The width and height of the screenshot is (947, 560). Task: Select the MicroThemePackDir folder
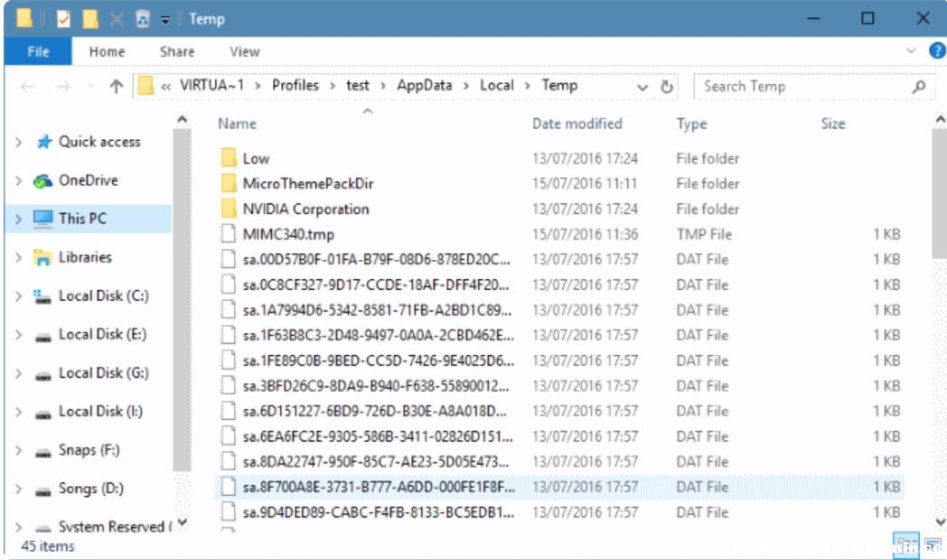click(308, 183)
